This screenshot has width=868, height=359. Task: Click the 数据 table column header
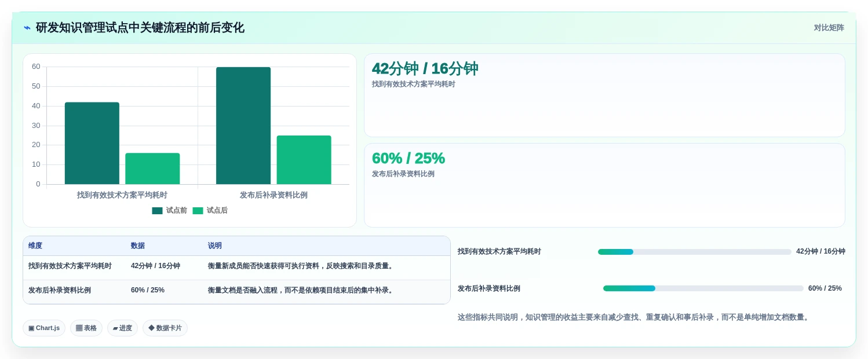pos(138,246)
